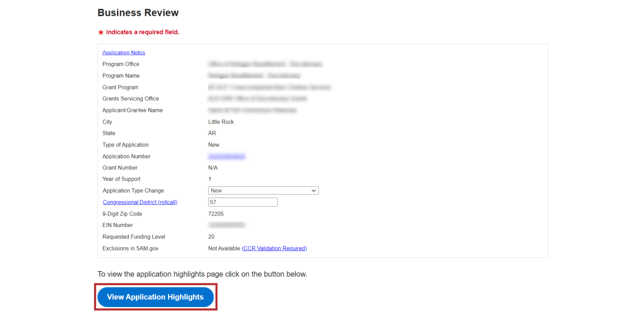Click the Exclusions in SAM.gov label
The width and height of the screenshot is (644, 318).
130,248
